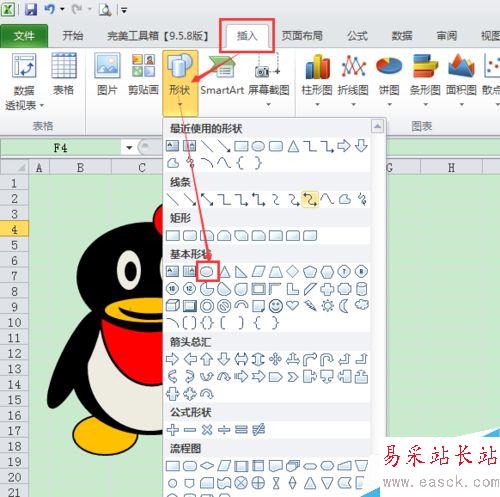Open the File (文件) tab

pyautogui.click(x=24, y=36)
